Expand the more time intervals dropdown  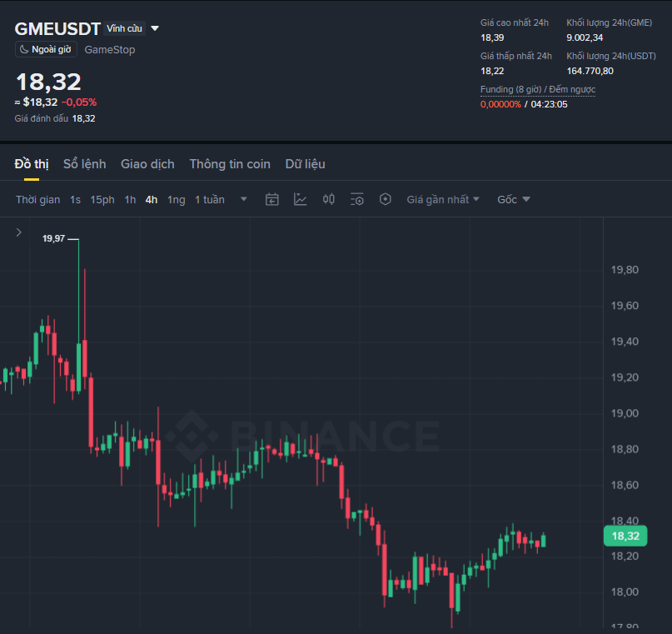coord(243,199)
